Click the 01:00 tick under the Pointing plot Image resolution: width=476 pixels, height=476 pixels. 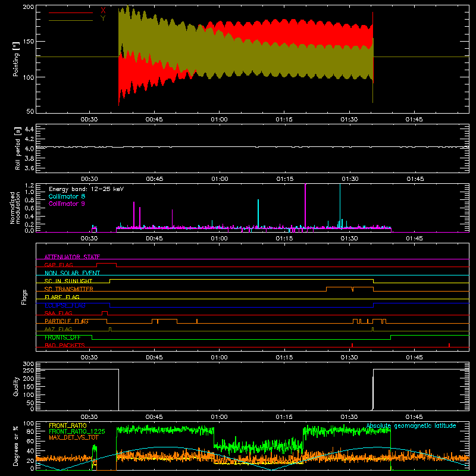tap(219, 120)
